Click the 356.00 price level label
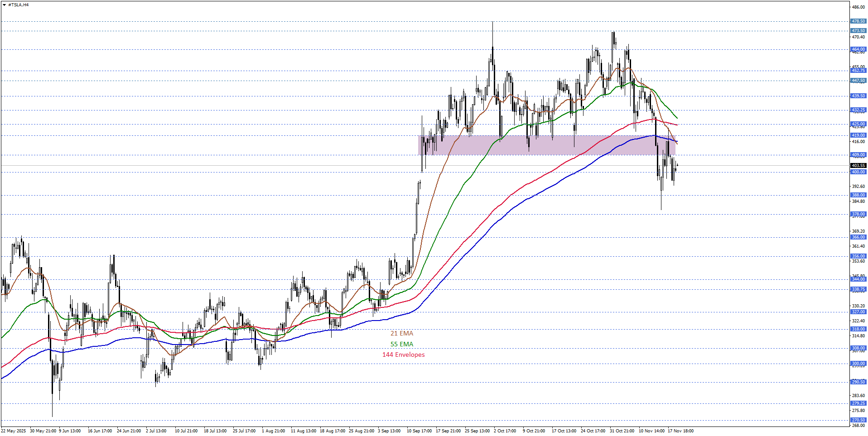The height and width of the screenshot is (436, 868). (x=858, y=256)
